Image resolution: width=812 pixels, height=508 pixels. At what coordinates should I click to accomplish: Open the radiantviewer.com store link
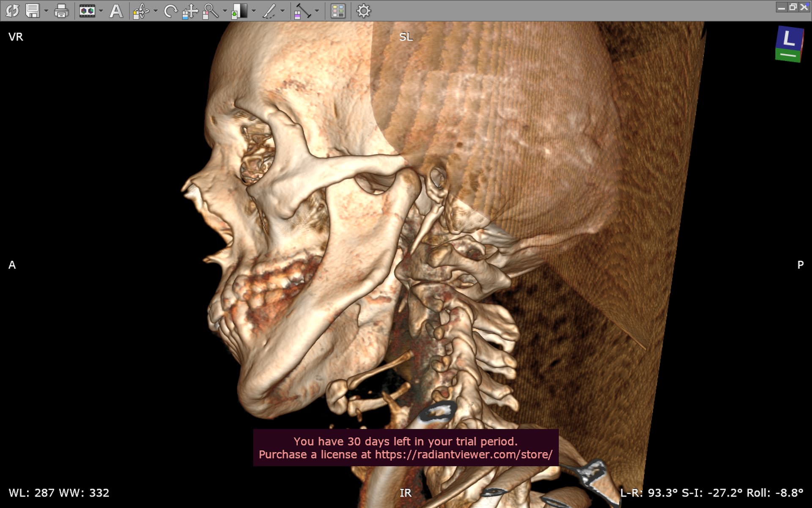click(x=463, y=455)
